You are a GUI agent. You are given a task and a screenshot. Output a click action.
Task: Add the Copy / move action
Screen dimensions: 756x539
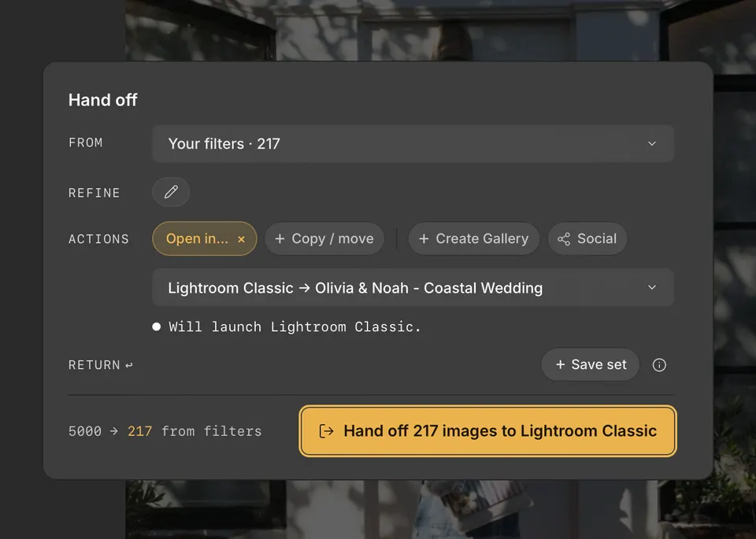tap(324, 238)
